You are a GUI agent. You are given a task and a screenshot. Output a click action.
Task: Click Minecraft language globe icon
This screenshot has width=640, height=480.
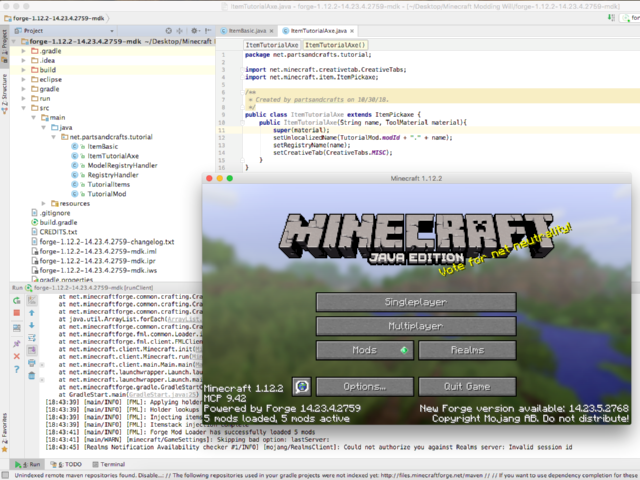302,387
